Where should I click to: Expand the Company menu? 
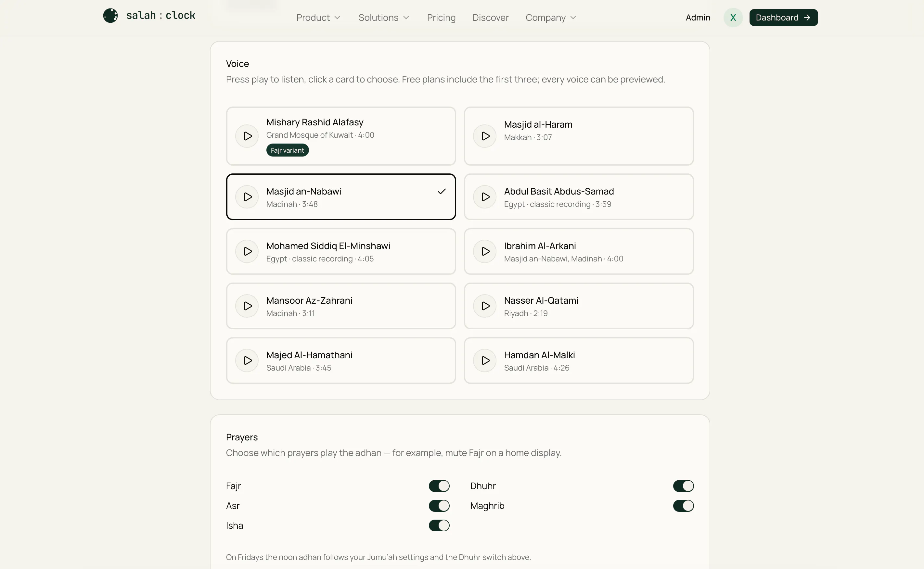click(551, 18)
